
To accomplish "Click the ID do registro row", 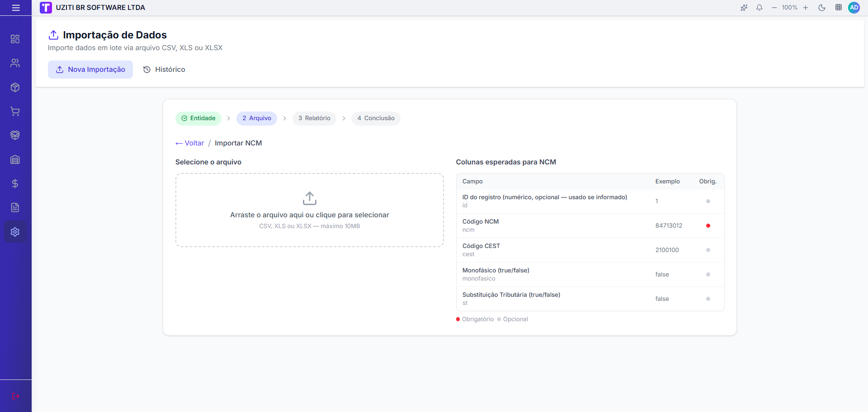I will click(590, 201).
